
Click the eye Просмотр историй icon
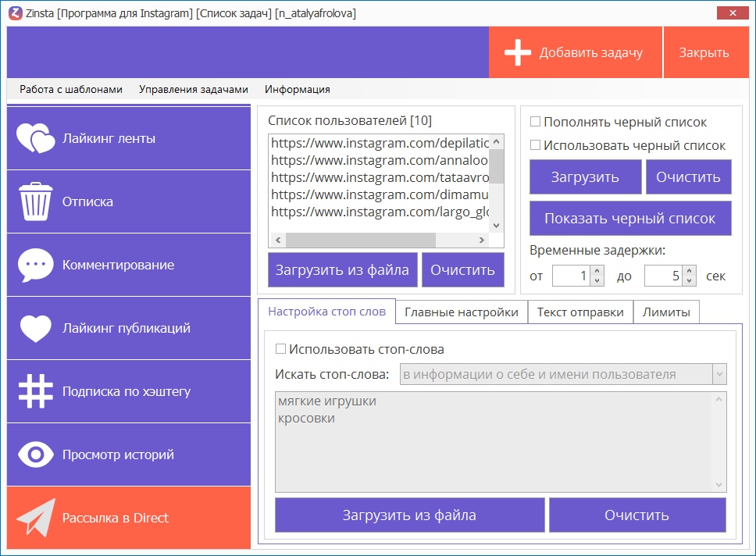coord(35,454)
